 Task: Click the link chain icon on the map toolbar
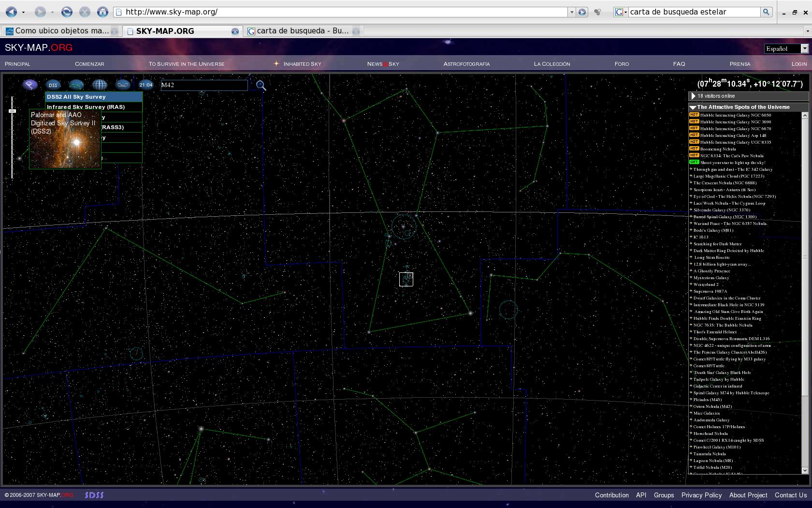pyautogui.click(x=123, y=85)
